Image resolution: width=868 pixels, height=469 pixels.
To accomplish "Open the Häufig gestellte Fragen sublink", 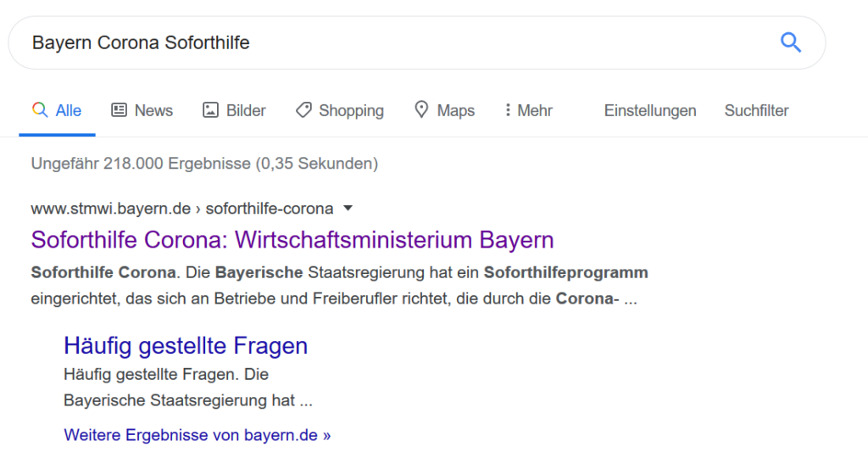I will pos(186,346).
